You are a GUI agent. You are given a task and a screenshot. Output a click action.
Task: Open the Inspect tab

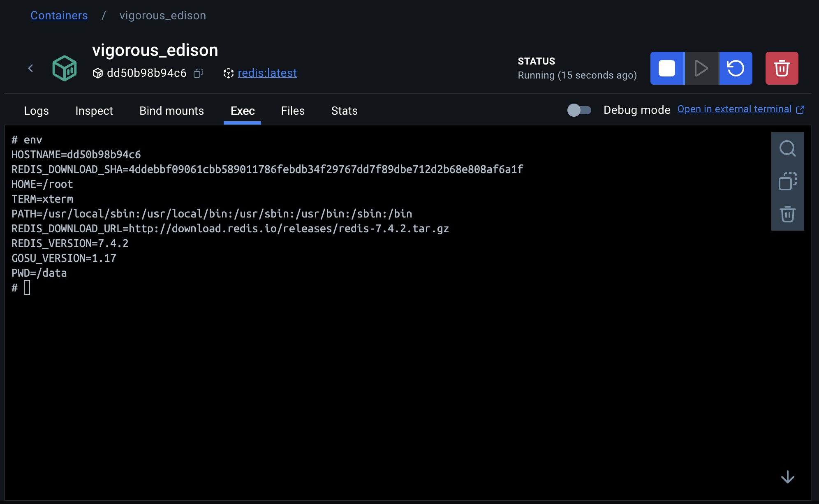(94, 111)
